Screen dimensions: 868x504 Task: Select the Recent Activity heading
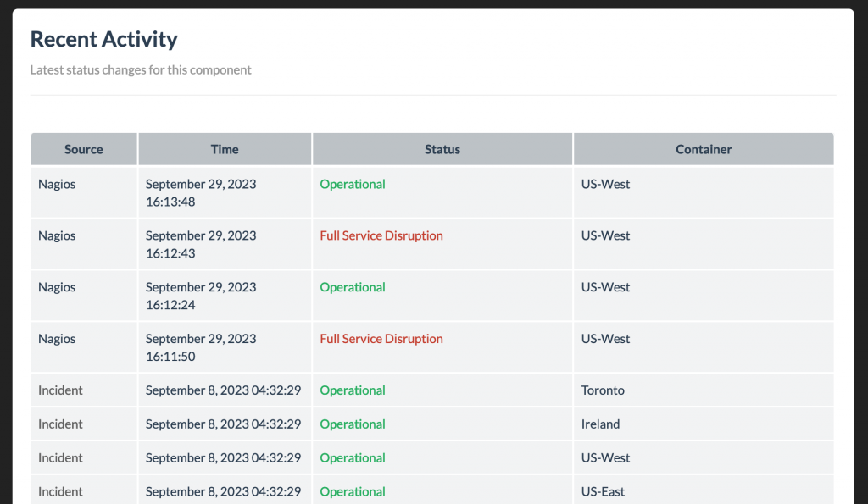[x=103, y=39]
